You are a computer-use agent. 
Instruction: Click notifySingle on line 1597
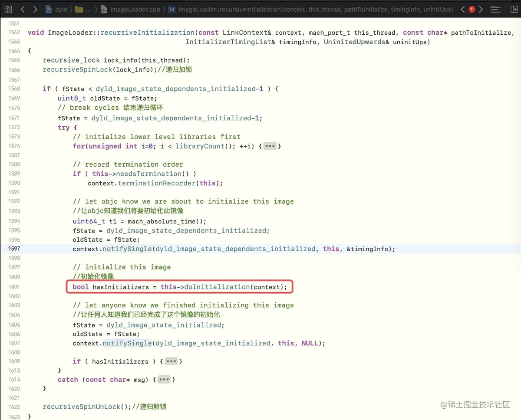[x=127, y=249]
